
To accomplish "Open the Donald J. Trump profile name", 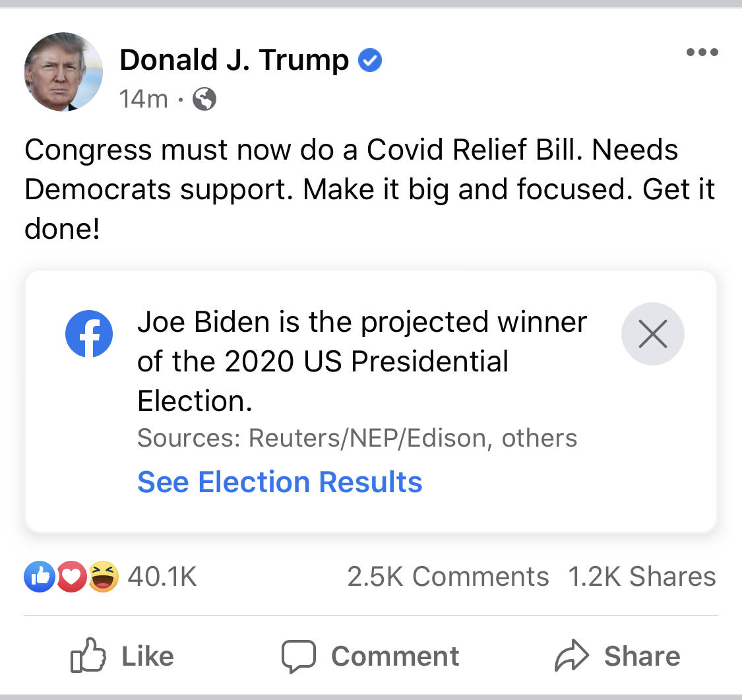I will (x=234, y=60).
